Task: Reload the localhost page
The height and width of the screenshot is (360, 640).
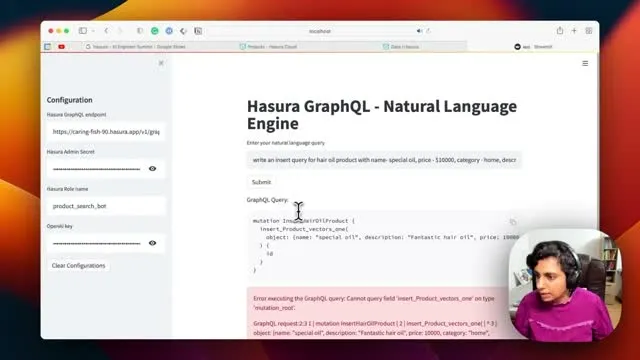Action: coord(428,31)
